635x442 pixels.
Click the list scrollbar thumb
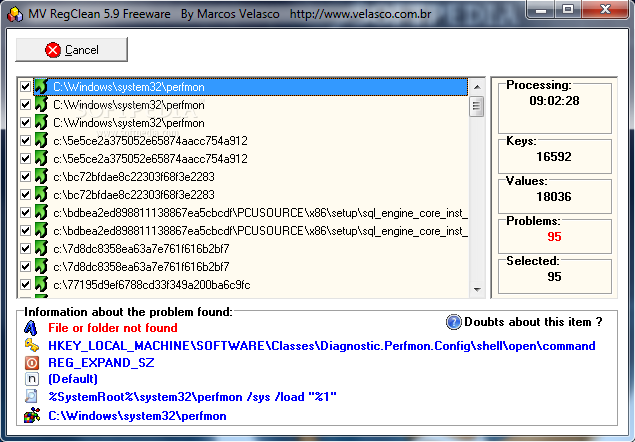pyautogui.click(x=477, y=107)
